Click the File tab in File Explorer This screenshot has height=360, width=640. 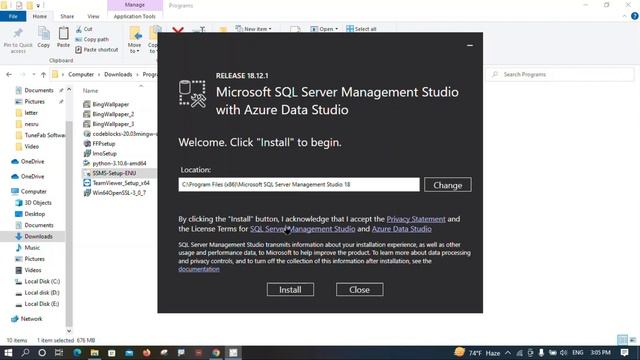click(x=13, y=16)
